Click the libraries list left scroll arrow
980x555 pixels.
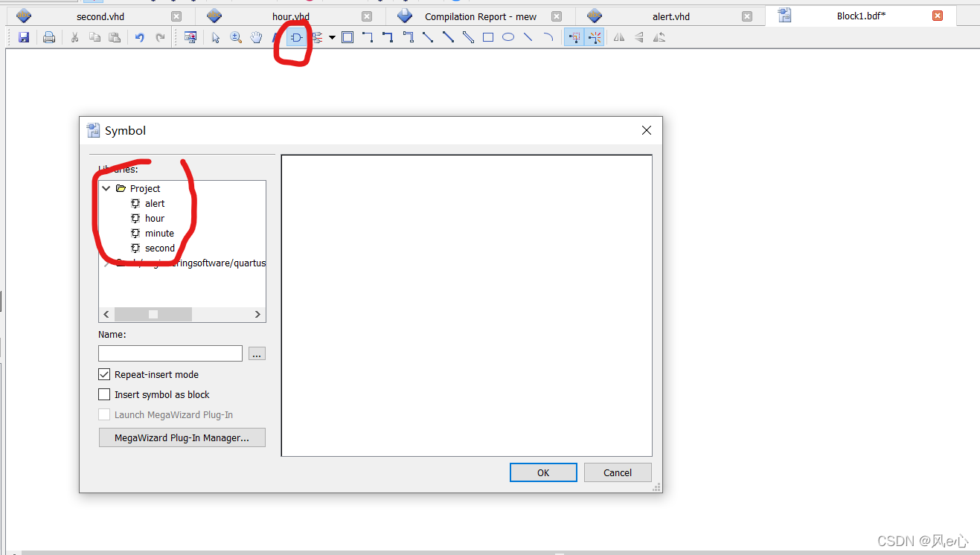point(106,315)
